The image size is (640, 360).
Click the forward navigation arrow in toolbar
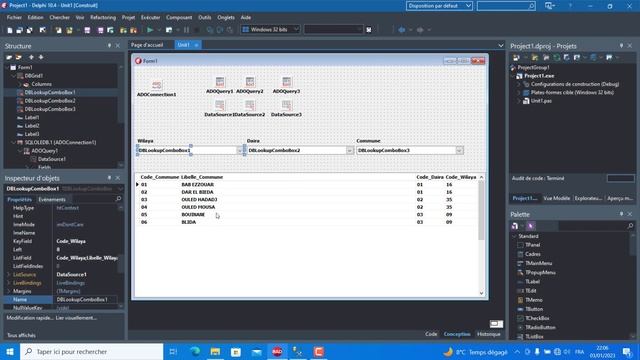[420, 30]
